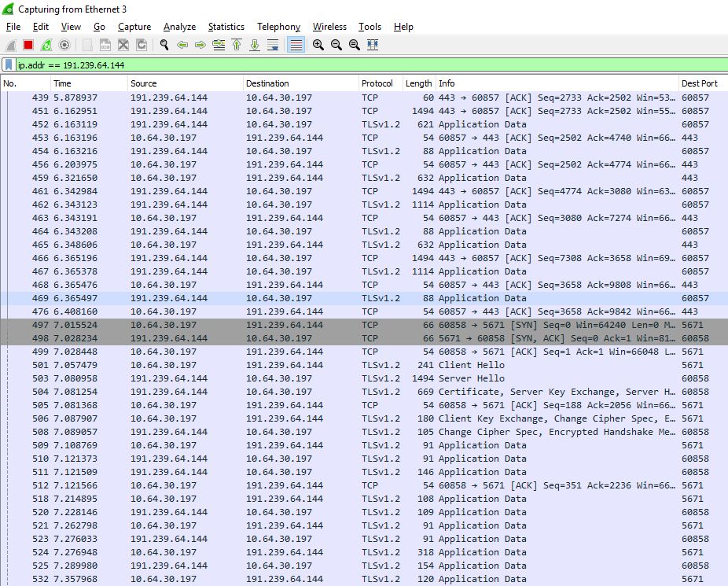Screen dimensions: 728x586
Task: Go forward in packet history arrow
Action: [200, 45]
